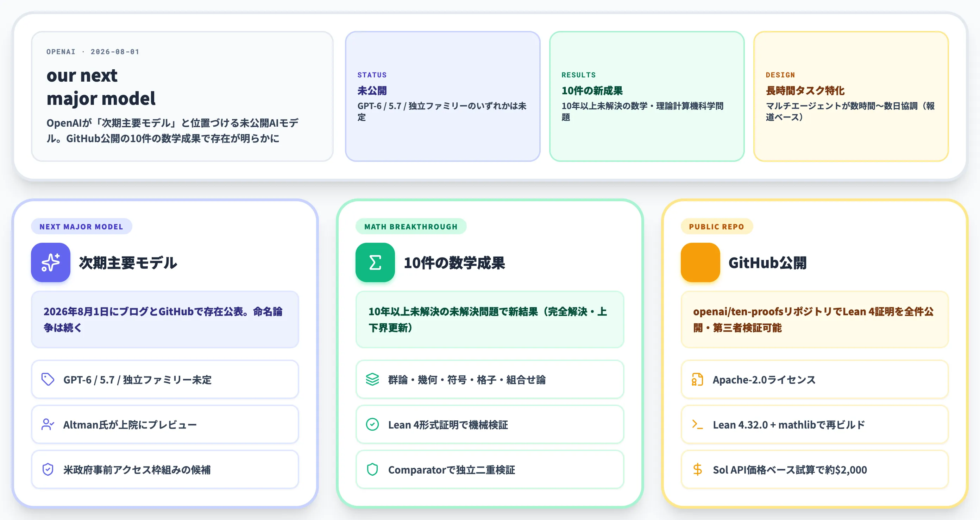Open the DESIGN 長時間タスク特化 card
The image size is (980, 520).
point(851,96)
